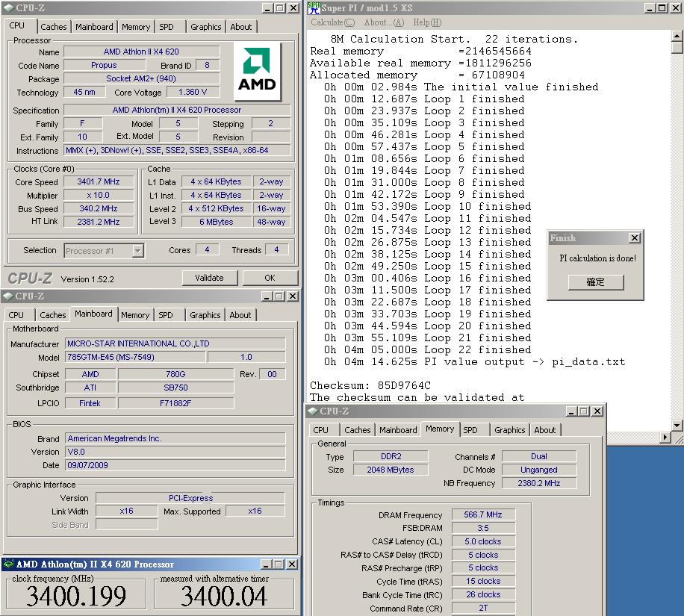Open the About menu in Super PI

[x=384, y=22]
